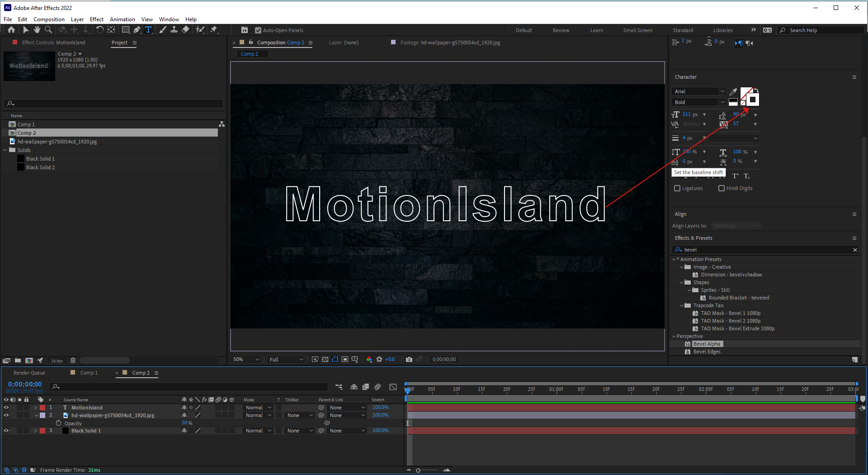Open MotionIsland blending Mode dropdown
This screenshot has height=475, width=868.
click(x=259, y=408)
